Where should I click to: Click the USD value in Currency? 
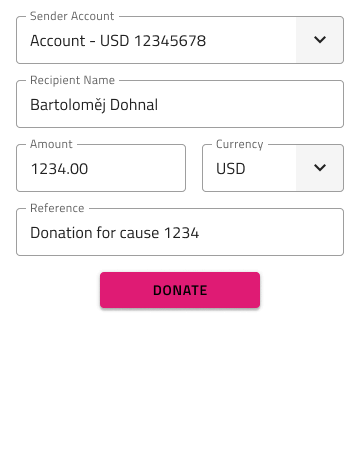231,169
